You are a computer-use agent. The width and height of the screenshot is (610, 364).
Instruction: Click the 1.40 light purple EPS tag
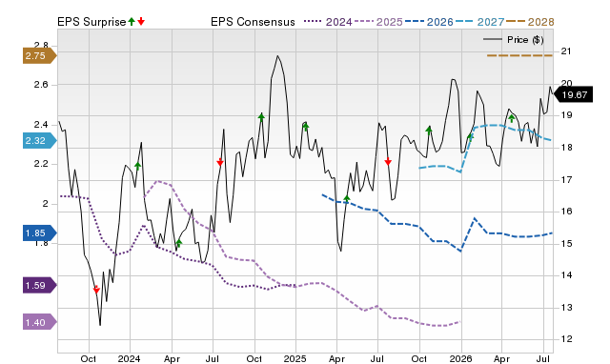pyautogui.click(x=39, y=322)
